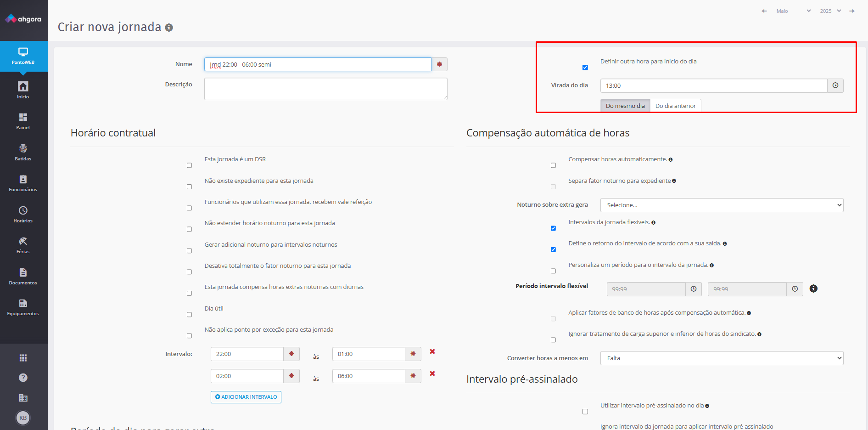Open the PontoWEB module

point(23,56)
